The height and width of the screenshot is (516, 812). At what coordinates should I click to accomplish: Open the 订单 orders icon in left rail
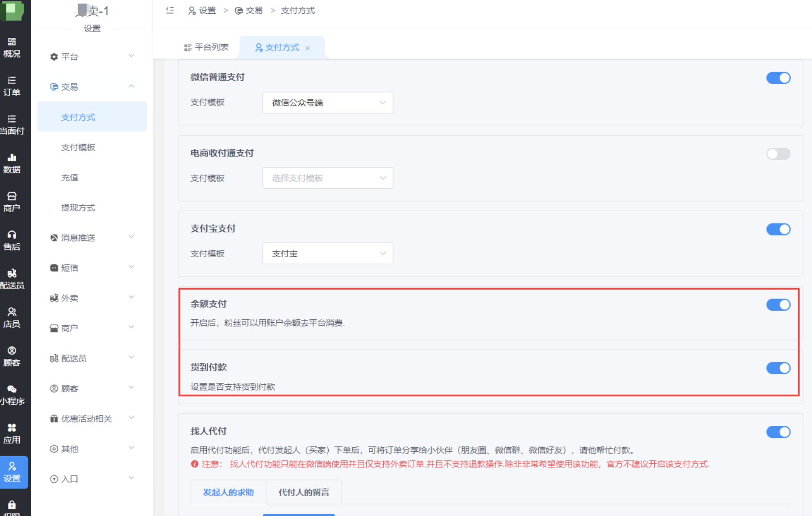coord(12,80)
